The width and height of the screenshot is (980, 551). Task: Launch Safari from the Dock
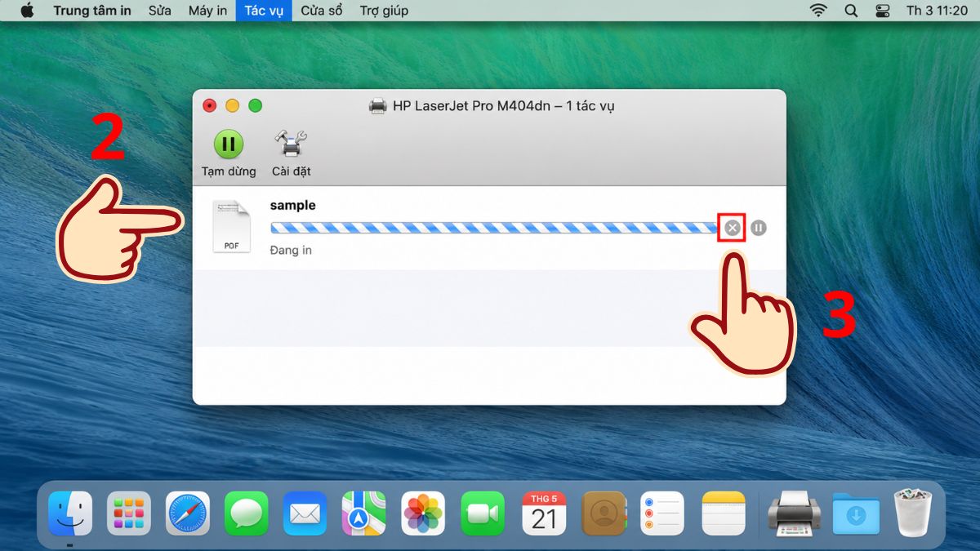(188, 513)
